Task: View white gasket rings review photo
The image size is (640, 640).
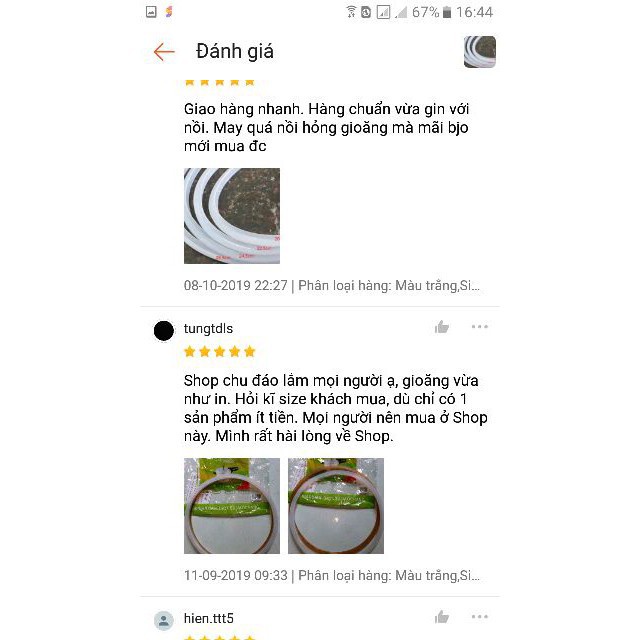Action: pyautogui.click(x=232, y=216)
